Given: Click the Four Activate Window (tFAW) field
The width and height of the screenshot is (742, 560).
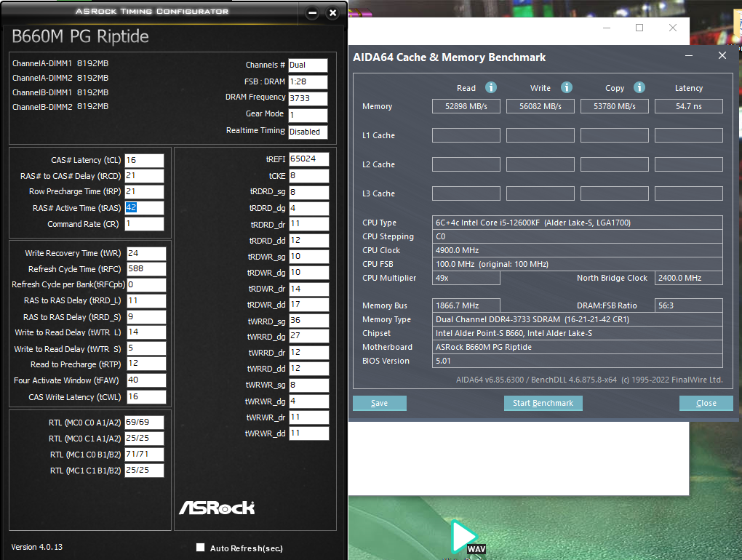Looking at the screenshot, I should (x=147, y=380).
